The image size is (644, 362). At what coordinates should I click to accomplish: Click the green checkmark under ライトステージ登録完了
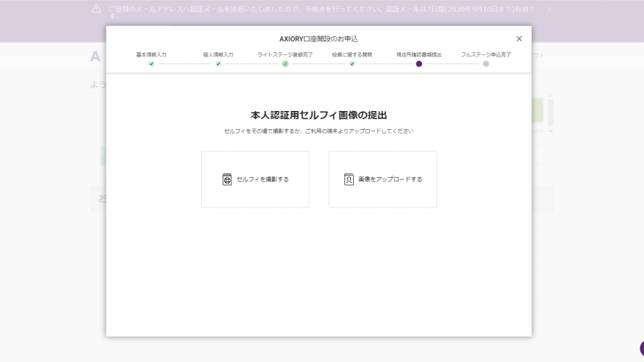285,64
